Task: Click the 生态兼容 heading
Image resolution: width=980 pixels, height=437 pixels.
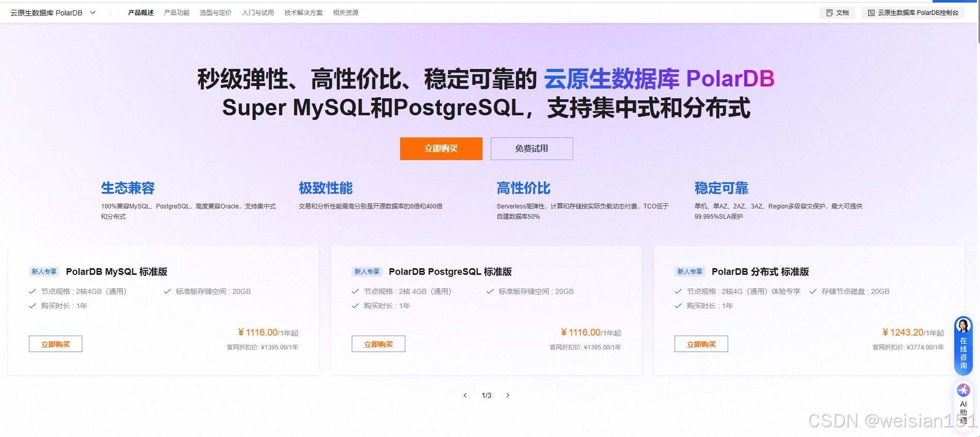Action: [x=128, y=188]
